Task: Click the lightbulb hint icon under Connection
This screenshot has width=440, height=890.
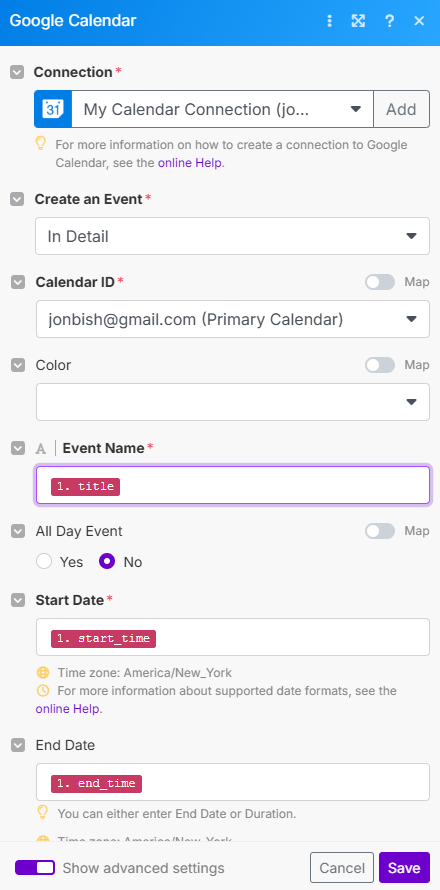Action: 40,144
